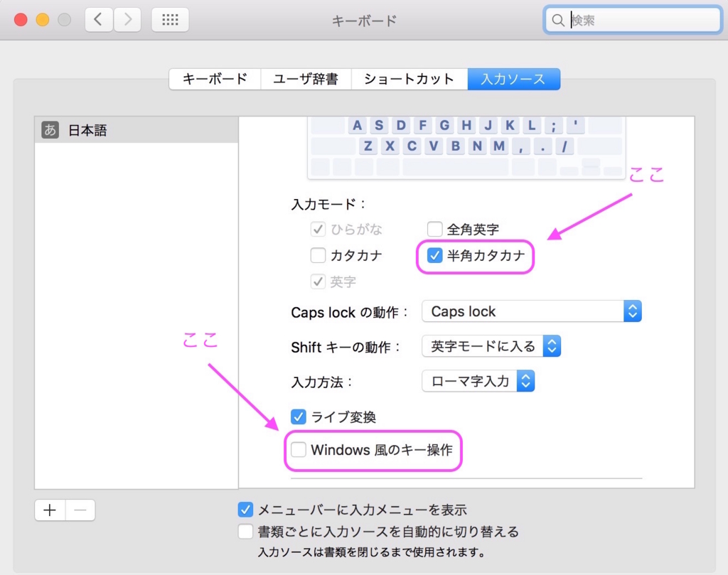Click the slash key on keyboard preview
Viewport: 728px width, 575px height.
pos(564,146)
